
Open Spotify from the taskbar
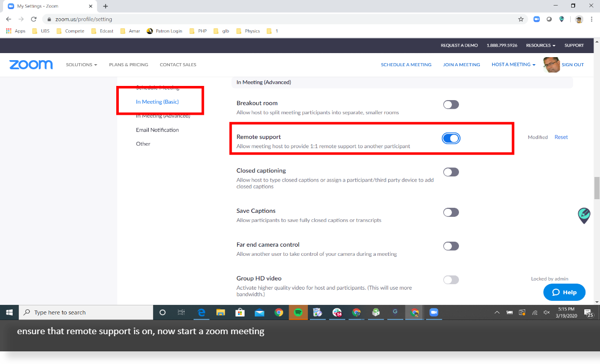[x=298, y=312]
